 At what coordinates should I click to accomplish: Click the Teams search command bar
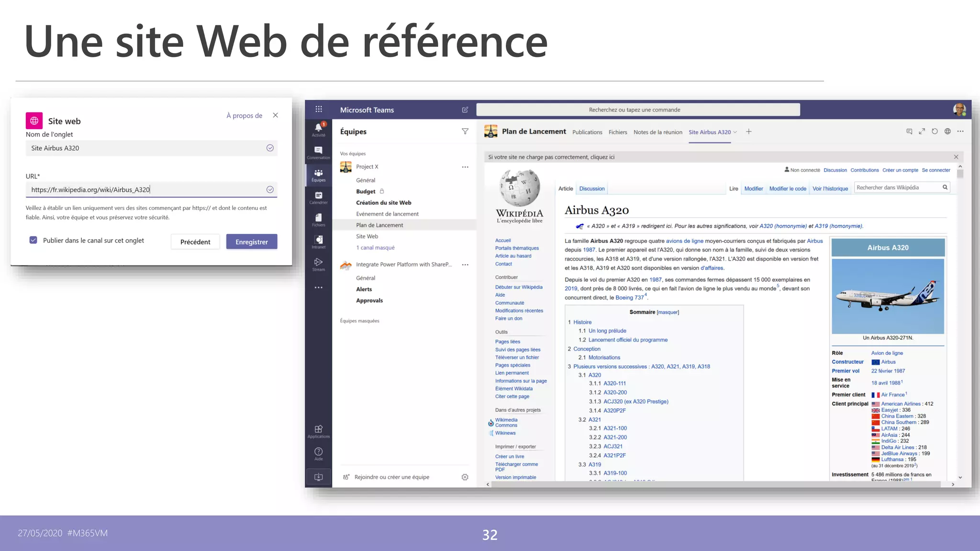[x=638, y=110]
